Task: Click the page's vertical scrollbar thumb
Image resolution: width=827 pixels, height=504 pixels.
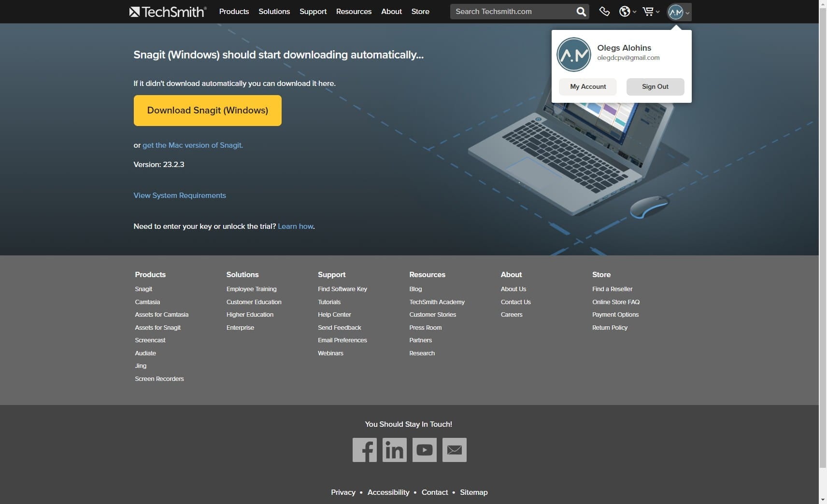Action: point(823,237)
